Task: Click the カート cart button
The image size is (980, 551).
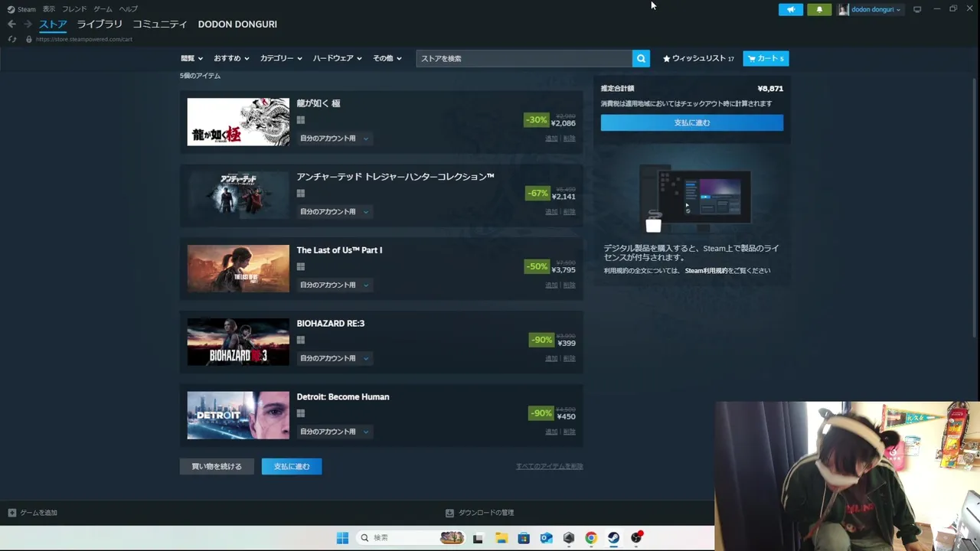Action: pos(766,58)
